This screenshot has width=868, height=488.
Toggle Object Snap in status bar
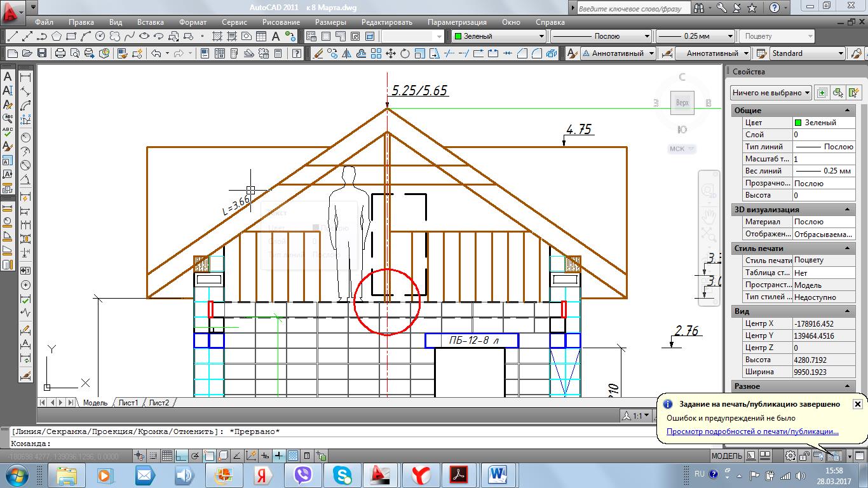click(x=209, y=456)
